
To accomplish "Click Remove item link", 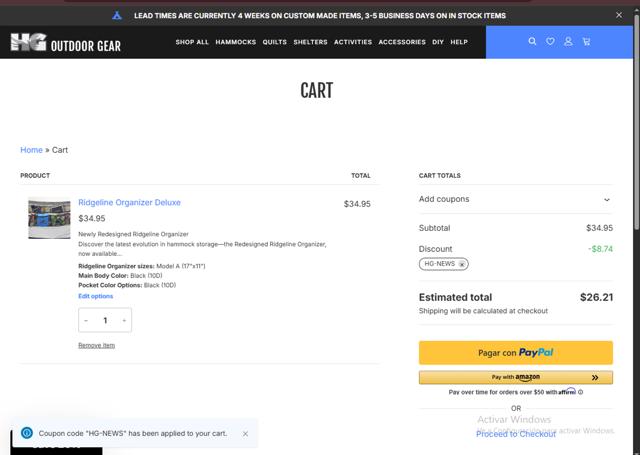I will [x=96, y=346].
